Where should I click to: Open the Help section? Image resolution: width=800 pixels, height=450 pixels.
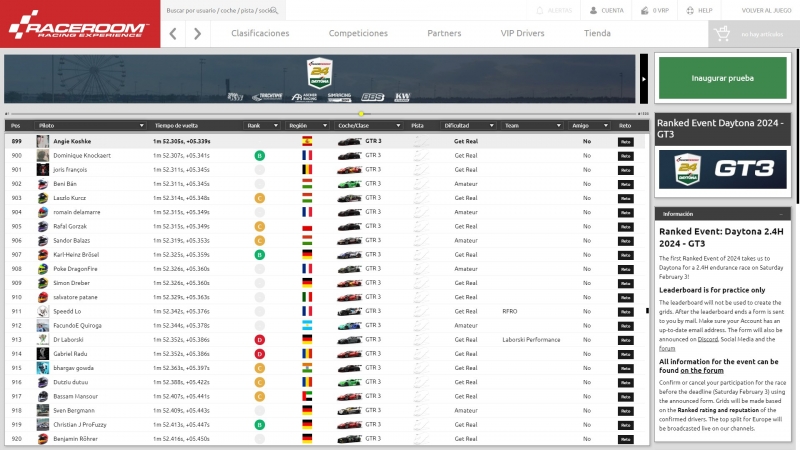[699, 10]
